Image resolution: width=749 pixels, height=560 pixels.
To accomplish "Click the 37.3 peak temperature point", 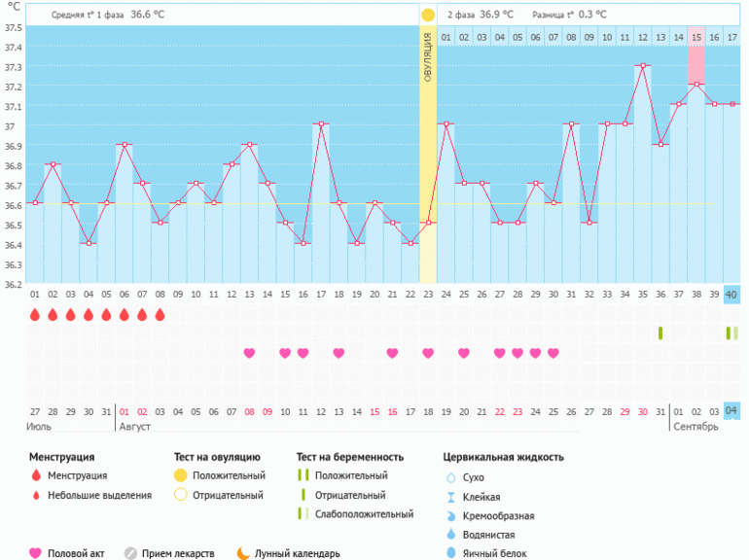I will tap(643, 66).
